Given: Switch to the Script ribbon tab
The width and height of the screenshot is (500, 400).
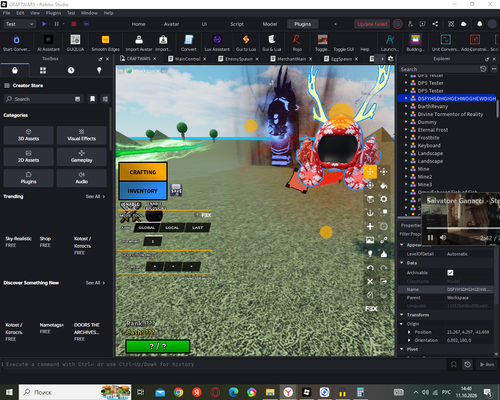Looking at the screenshot, I should click(x=237, y=24).
